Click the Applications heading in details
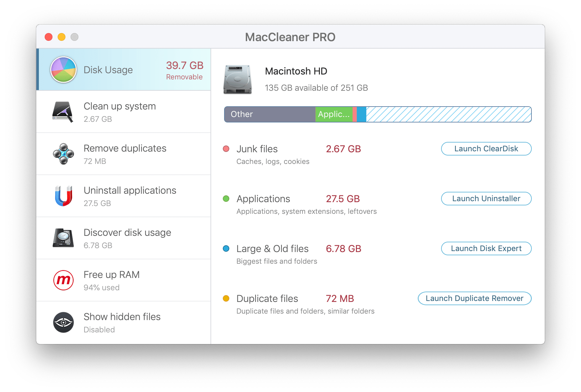The image size is (581, 392). pyautogui.click(x=263, y=199)
